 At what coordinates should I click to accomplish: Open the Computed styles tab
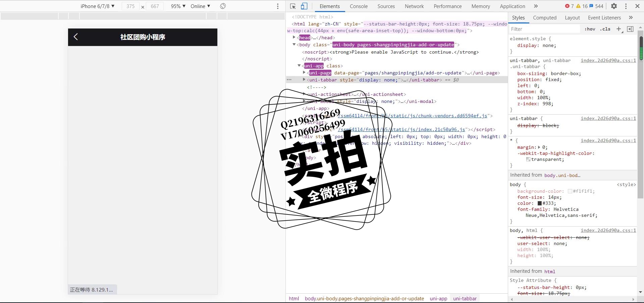[x=545, y=17]
